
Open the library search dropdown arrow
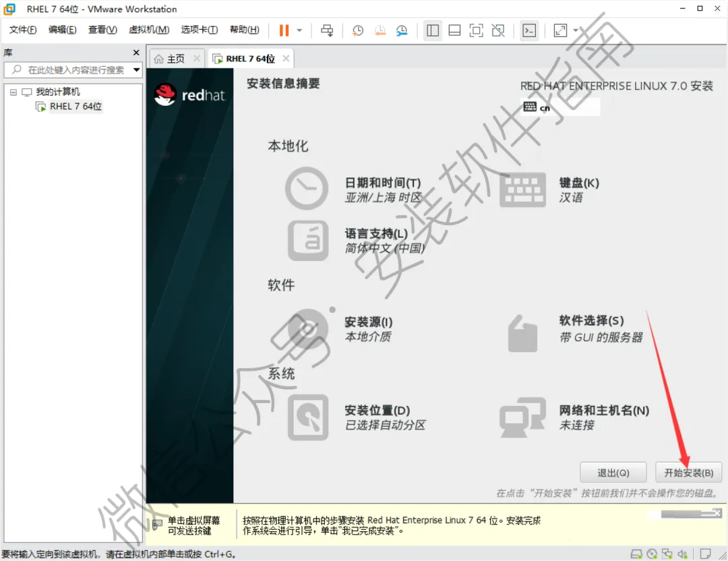(136, 70)
